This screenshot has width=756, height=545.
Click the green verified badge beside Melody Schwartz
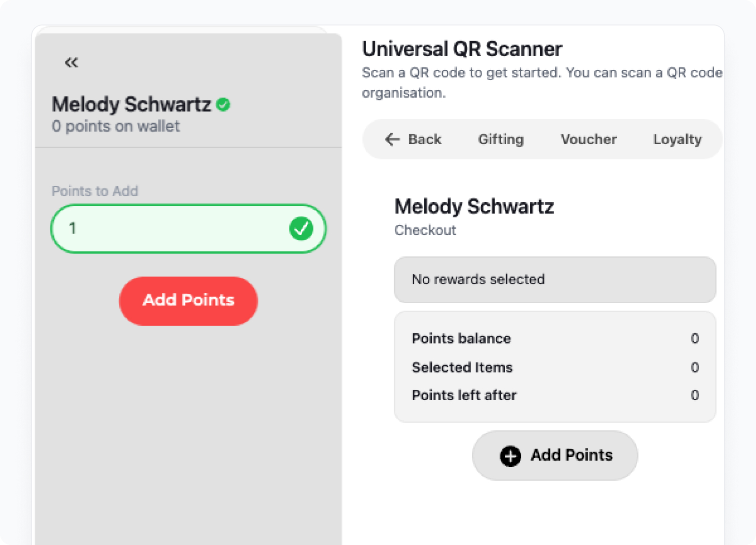[x=223, y=105]
